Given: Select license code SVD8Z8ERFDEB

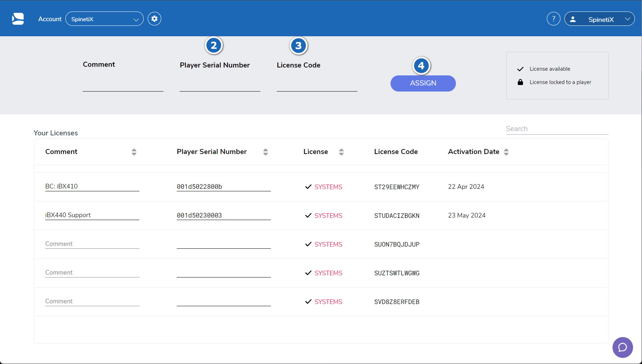Looking at the screenshot, I should (397, 302).
